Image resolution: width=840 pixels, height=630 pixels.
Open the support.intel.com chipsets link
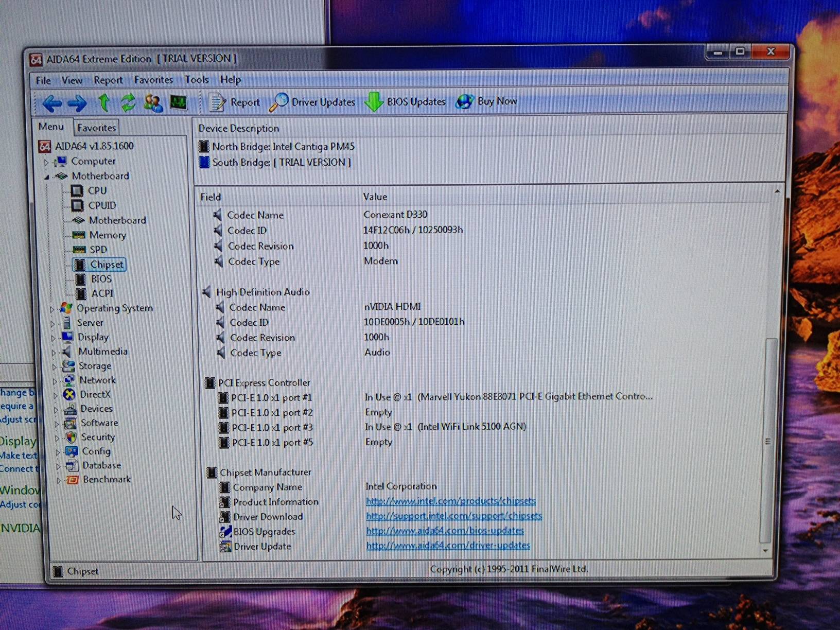click(454, 516)
